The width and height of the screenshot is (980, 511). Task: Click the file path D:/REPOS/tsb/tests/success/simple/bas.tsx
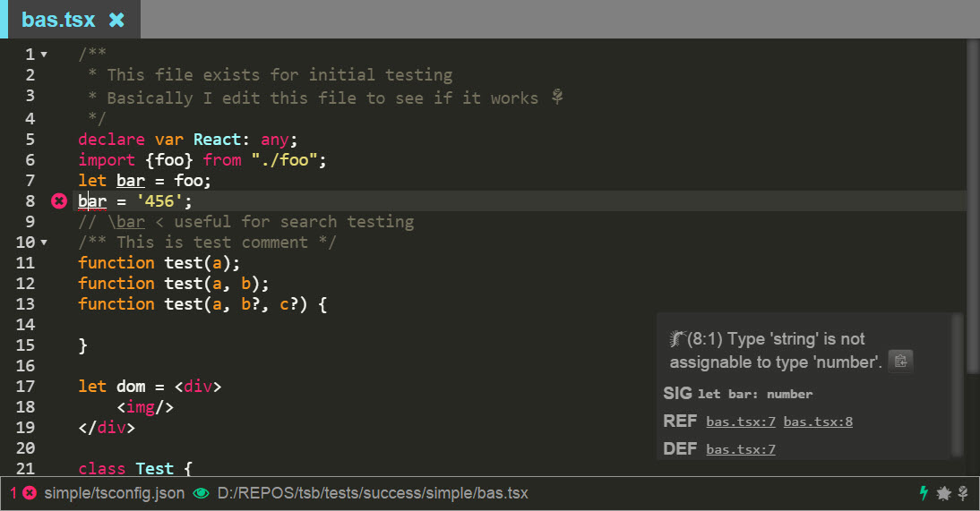pyautogui.click(x=373, y=493)
